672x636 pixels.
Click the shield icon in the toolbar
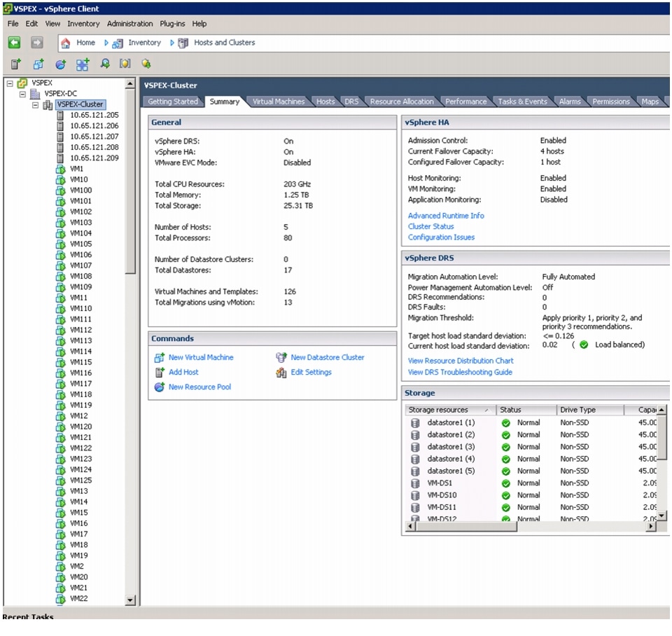125,64
